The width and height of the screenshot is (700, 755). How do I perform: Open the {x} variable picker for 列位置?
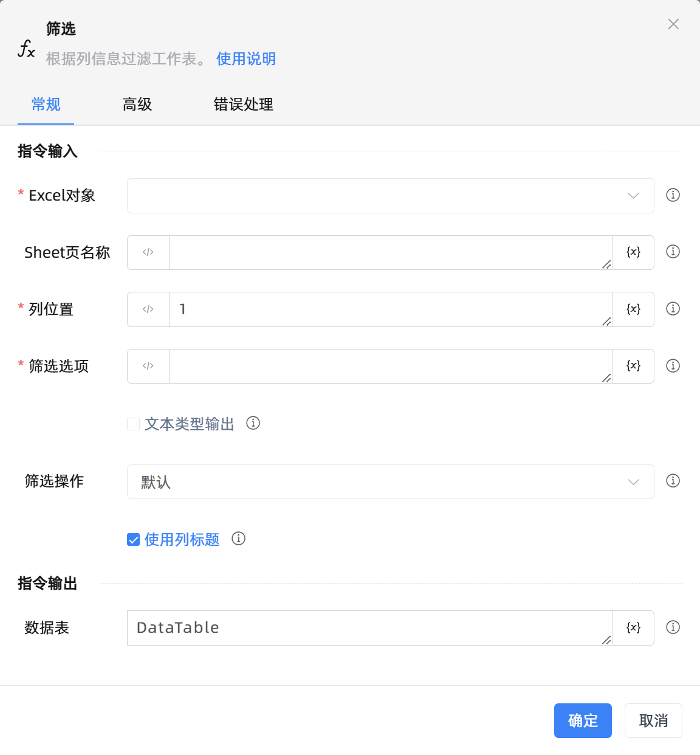point(633,309)
